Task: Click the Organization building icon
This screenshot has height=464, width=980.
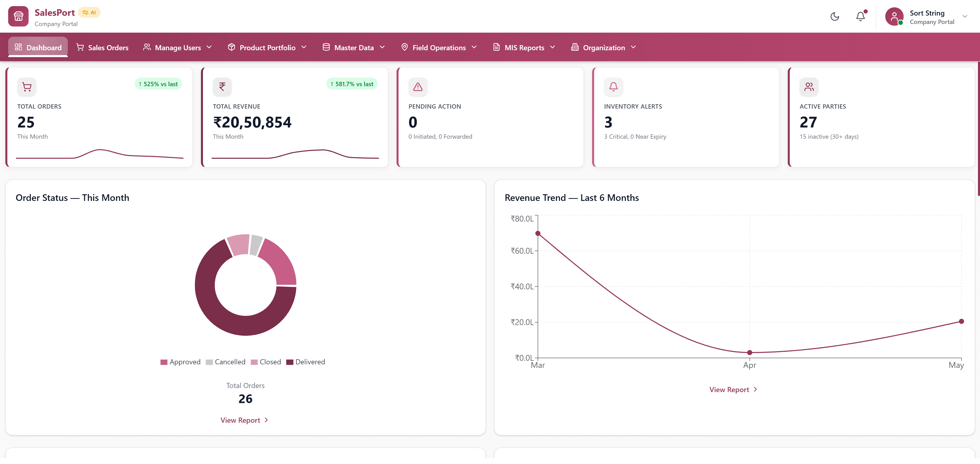Action: click(575, 47)
